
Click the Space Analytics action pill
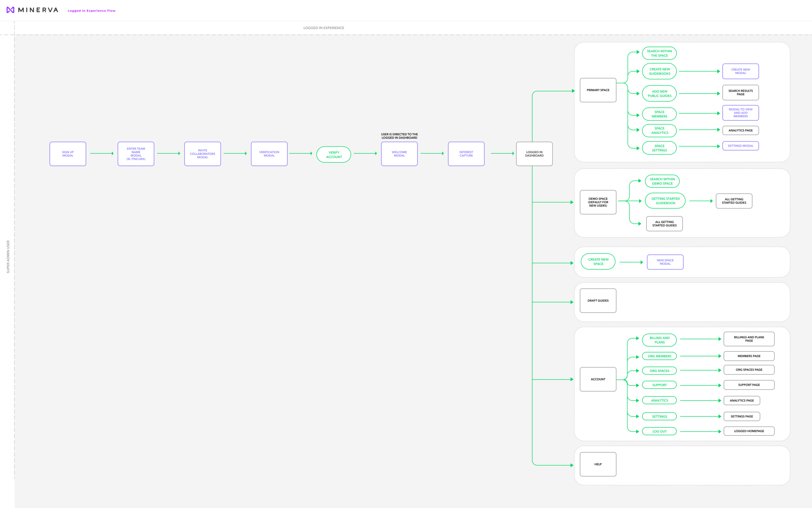point(659,130)
